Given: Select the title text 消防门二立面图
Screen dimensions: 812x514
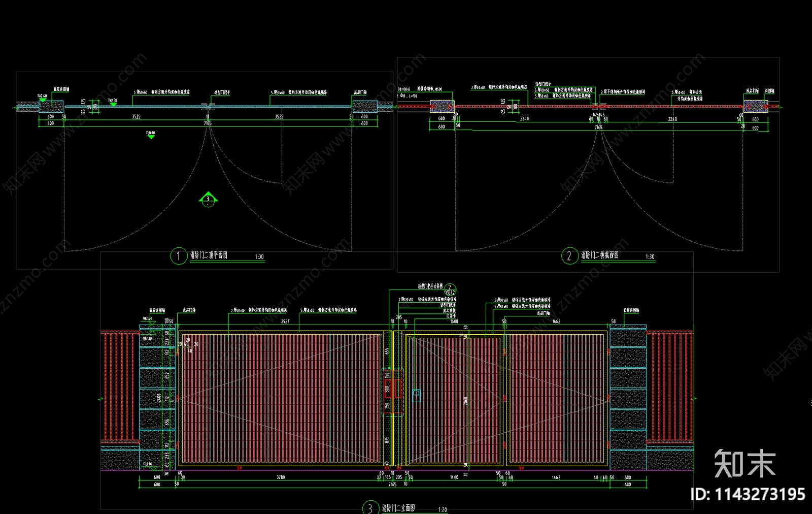Looking at the screenshot, I should 398,508.
